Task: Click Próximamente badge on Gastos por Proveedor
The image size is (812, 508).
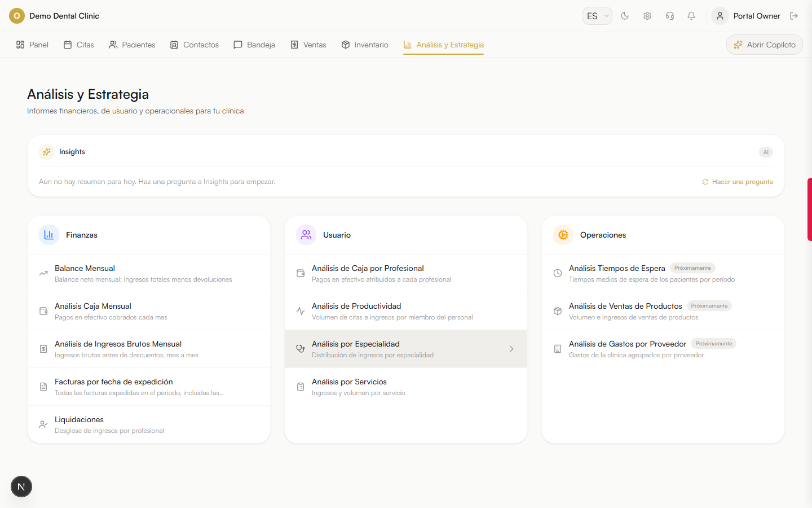Action: click(714, 344)
